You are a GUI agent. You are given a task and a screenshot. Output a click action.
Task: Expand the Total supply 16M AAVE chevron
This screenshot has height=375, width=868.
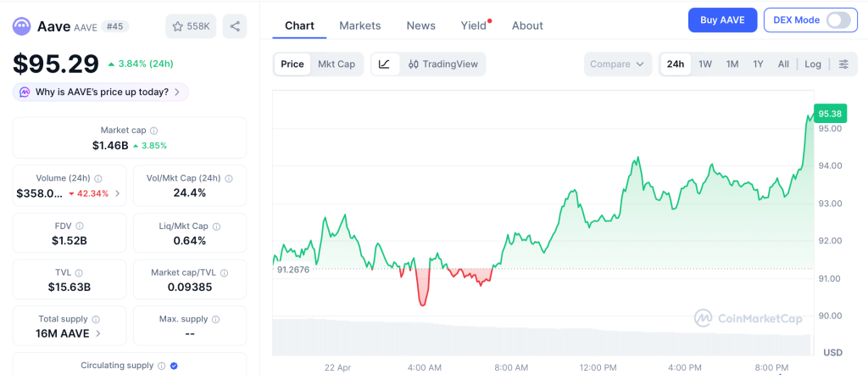click(x=98, y=333)
